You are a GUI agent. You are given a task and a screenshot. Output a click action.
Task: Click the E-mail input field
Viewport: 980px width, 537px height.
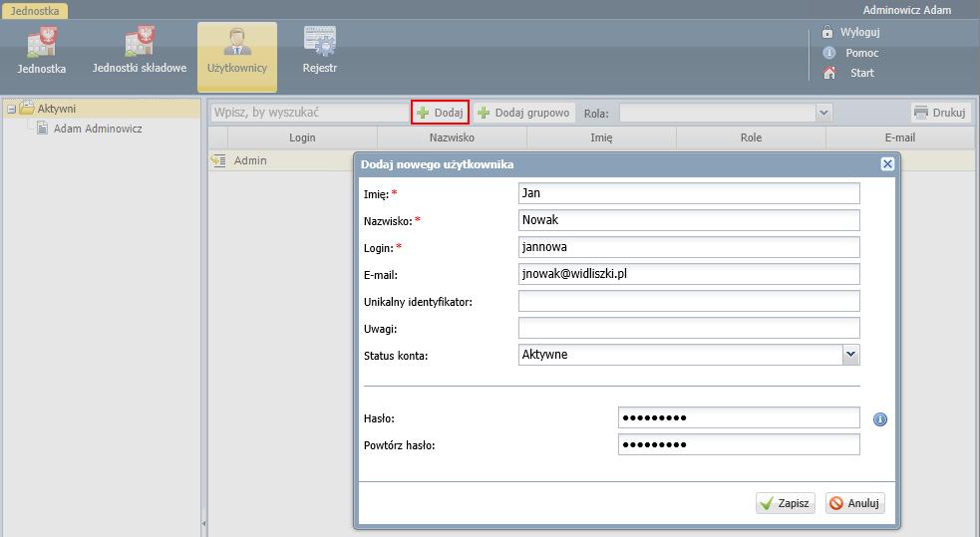[x=689, y=274]
